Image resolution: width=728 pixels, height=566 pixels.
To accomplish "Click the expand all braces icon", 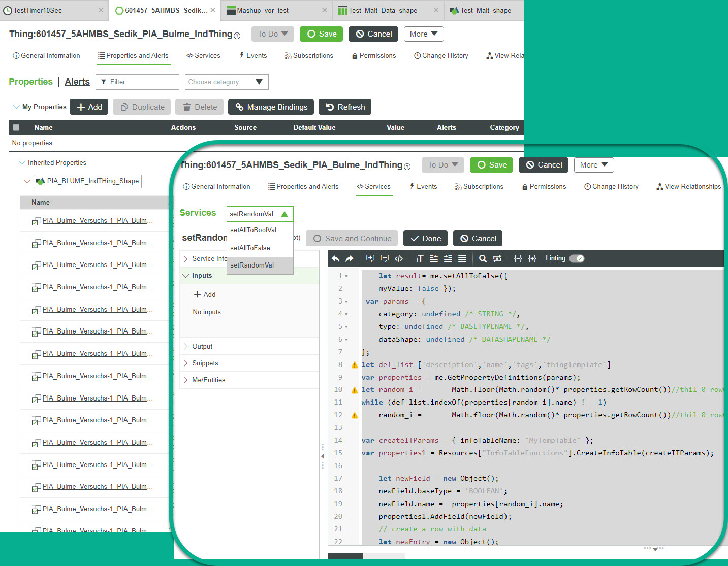I will click(x=532, y=259).
